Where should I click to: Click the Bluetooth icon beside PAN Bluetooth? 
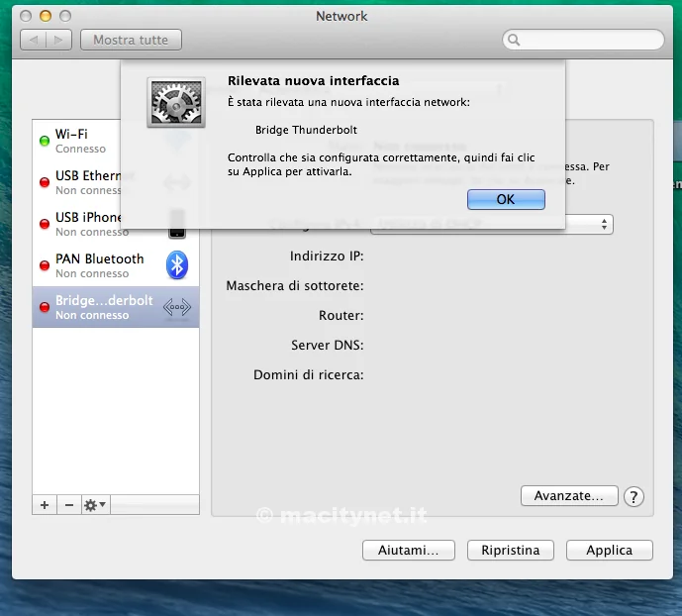pos(177,265)
